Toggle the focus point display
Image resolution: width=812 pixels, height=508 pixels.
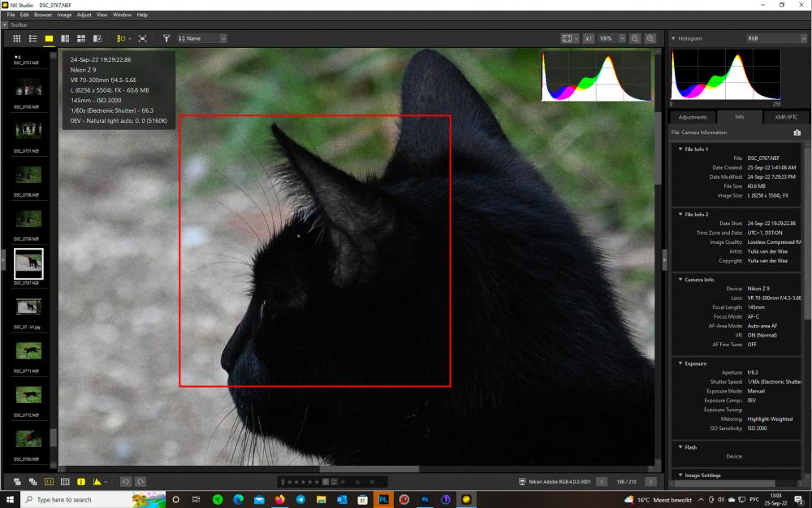click(x=49, y=481)
